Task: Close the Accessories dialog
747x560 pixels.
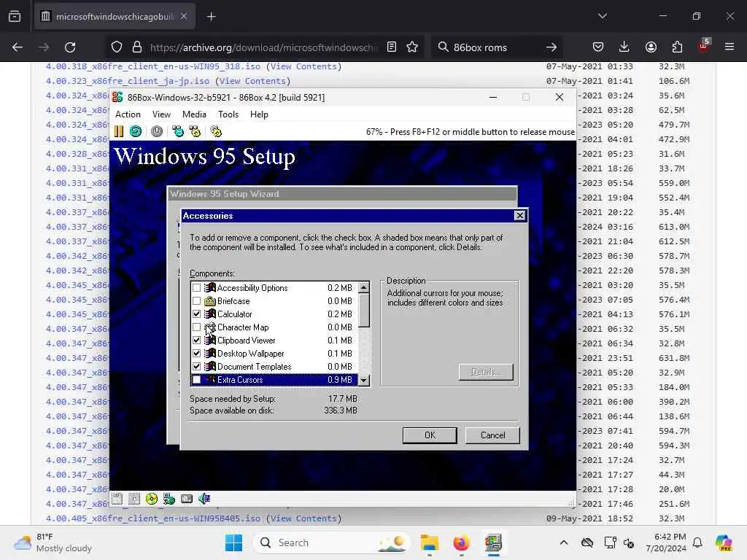Action: pos(519,216)
